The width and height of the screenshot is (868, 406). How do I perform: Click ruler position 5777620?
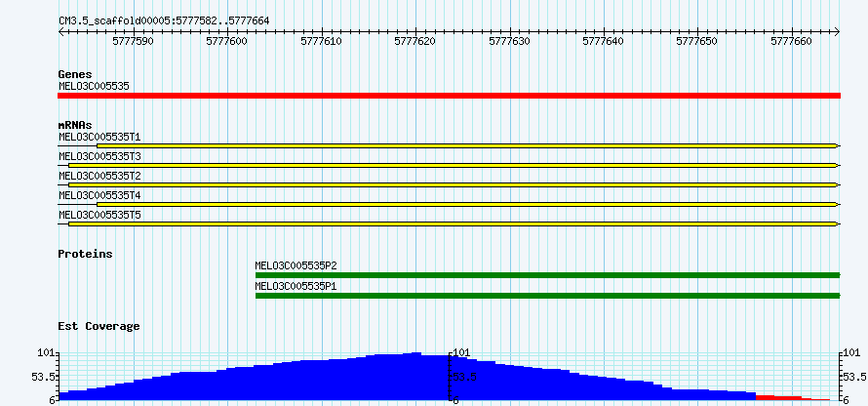(x=415, y=41)
